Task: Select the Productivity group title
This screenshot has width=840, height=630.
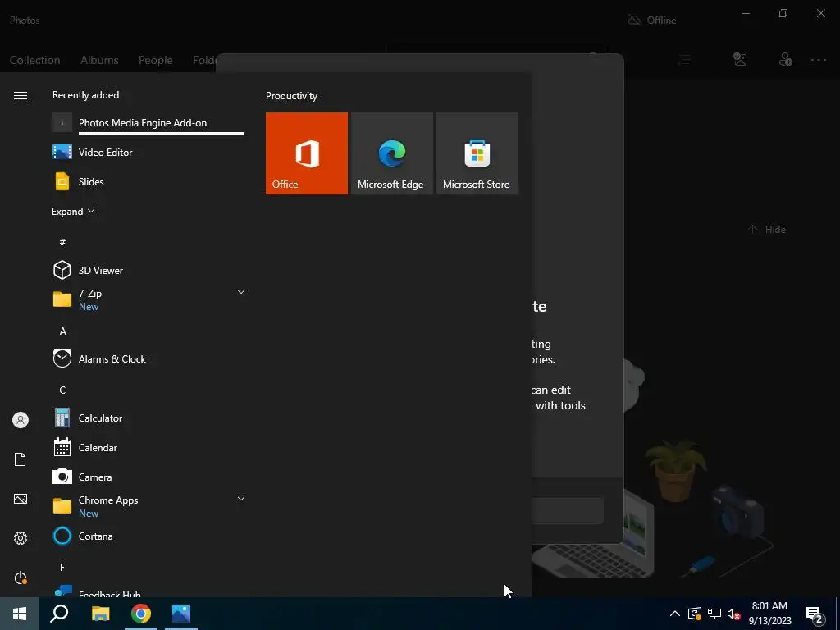Action: point(291,96)
